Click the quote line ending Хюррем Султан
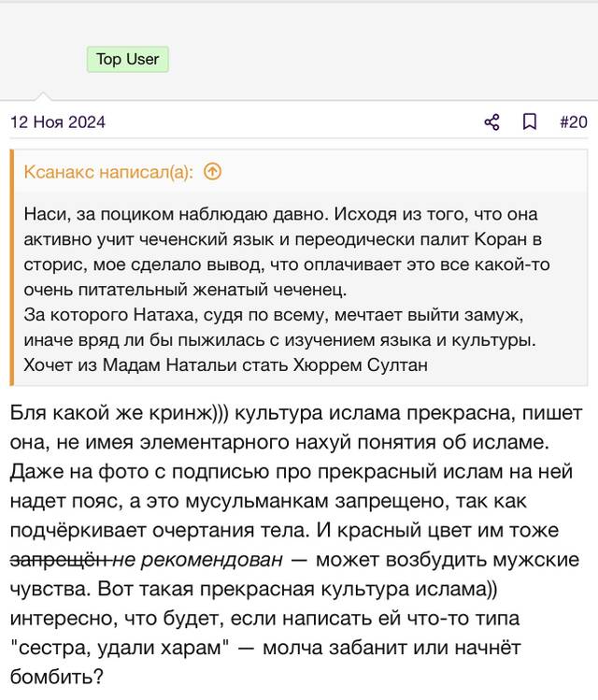 click(226, 365)
